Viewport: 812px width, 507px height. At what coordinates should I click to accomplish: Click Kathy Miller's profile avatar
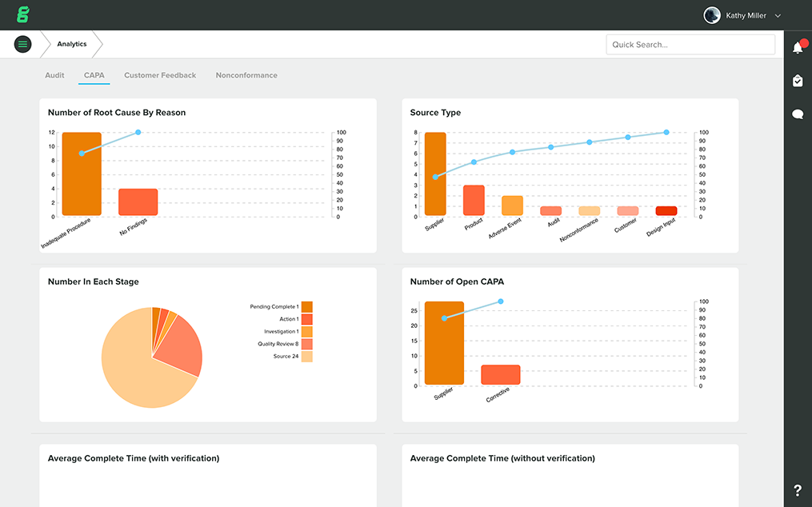point(711,14)
